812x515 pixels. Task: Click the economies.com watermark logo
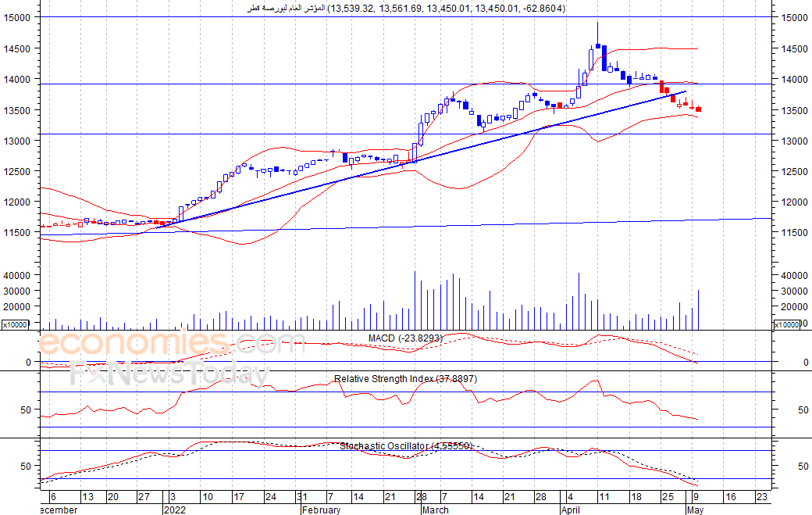[171, 344]
